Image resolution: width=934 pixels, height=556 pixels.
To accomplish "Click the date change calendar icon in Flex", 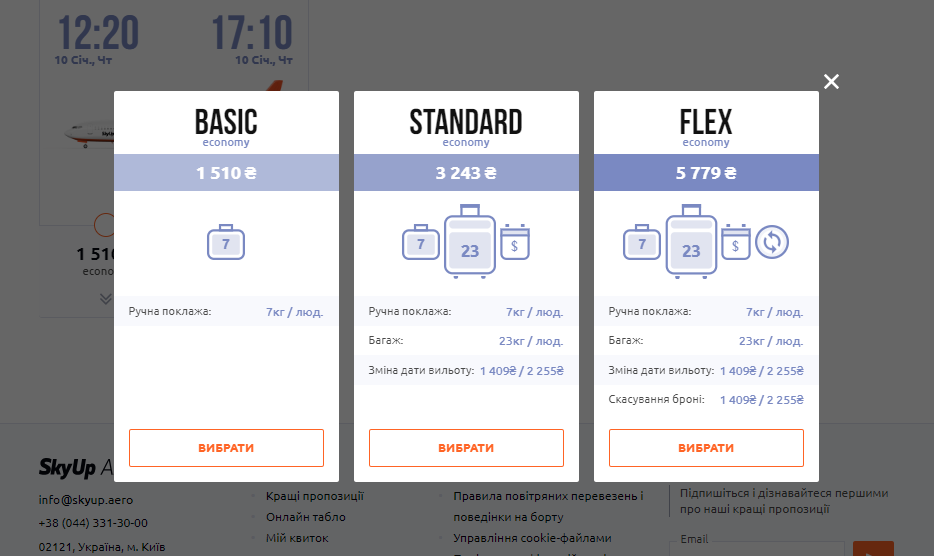I will [x=735, y=242].
